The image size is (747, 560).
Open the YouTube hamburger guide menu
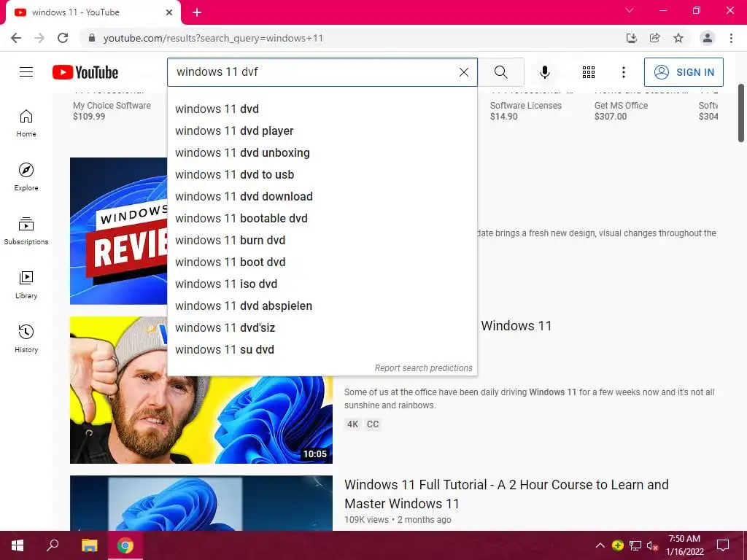click(x=26, y=72)
